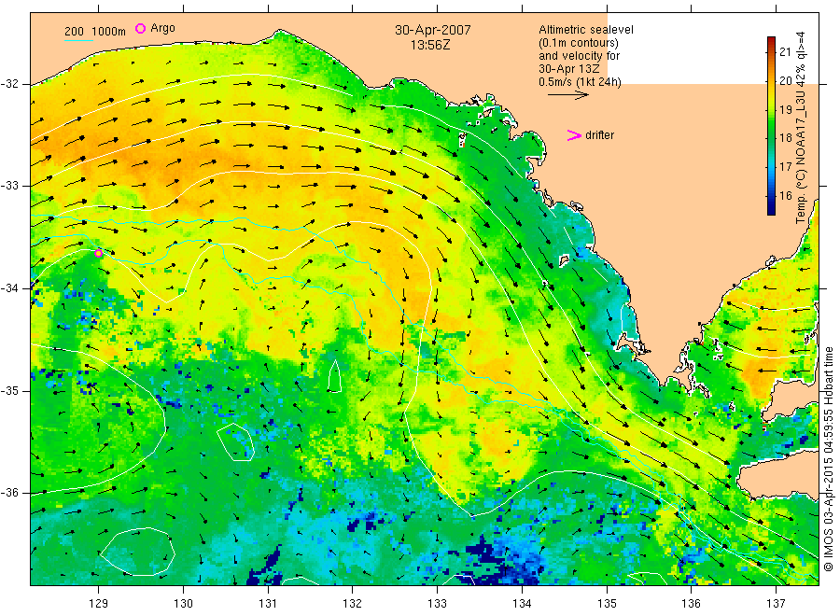
Task: Click the 'drifter' legend label
Action: (x=599, y=135)
